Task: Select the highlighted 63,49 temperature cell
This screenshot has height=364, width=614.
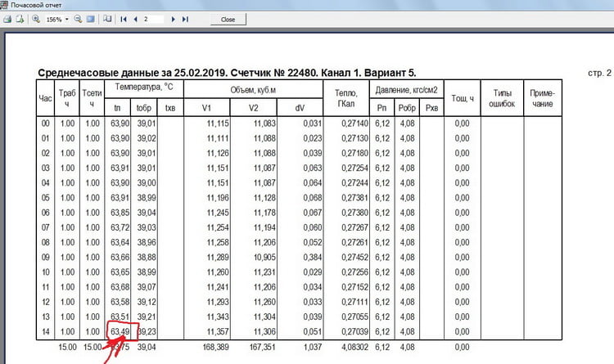Action: [120, 331]
